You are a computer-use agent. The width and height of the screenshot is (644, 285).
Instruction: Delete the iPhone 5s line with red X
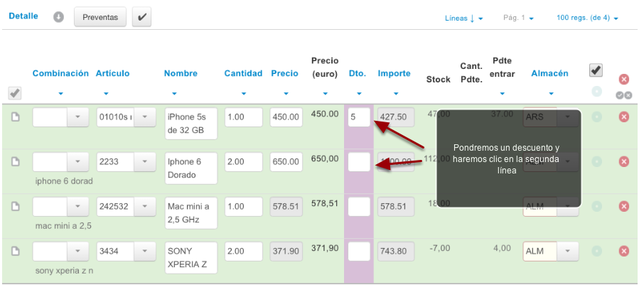624,117
